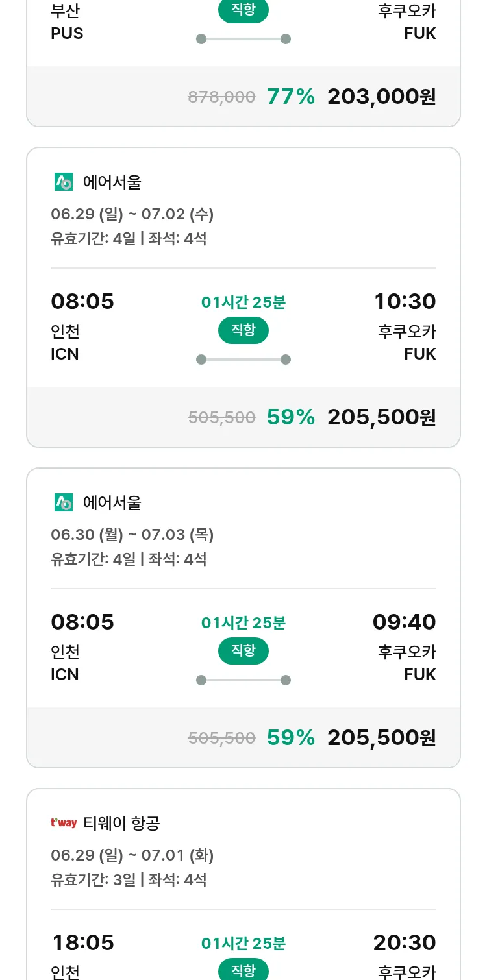487x980 pixels.
Task: Choose the 205,500원 price for 06.30 Air Seoul
Action: pos(382,738)
